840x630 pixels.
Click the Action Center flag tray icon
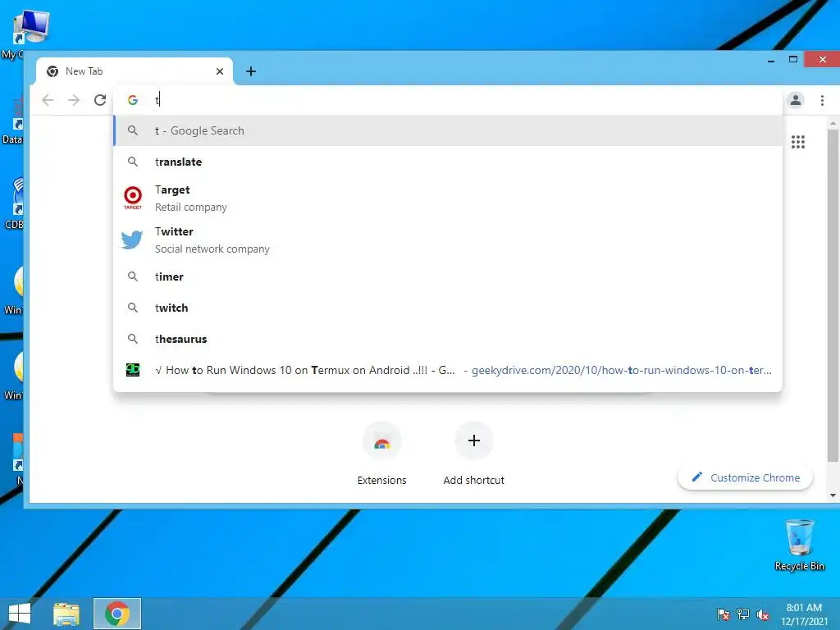724,614
